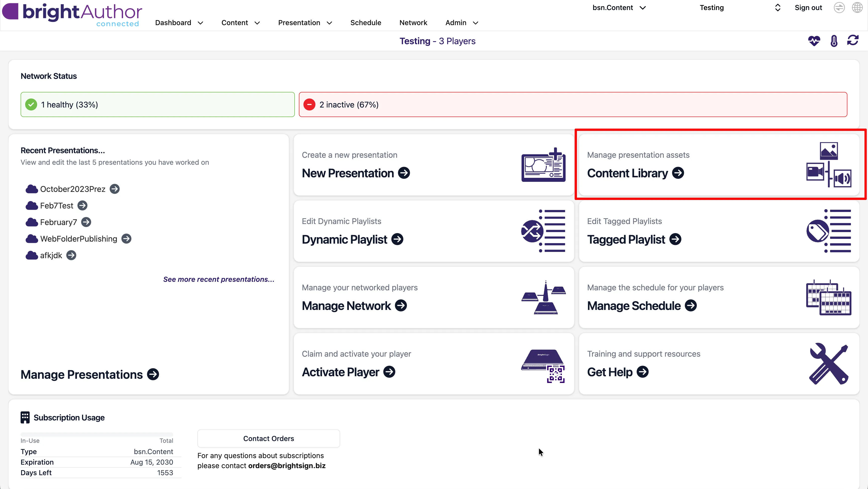Expand the Content menu dropdown
This screenshot has height=489, width=868.
tap(241, 23)
